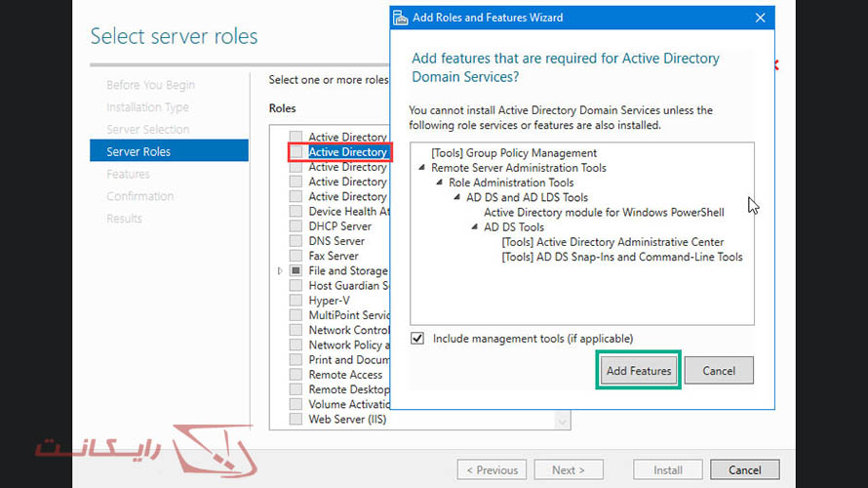This screenshot has width=868, height=488.
Task: Select Group Policy Management tree entry
Action: coord(514,153)
